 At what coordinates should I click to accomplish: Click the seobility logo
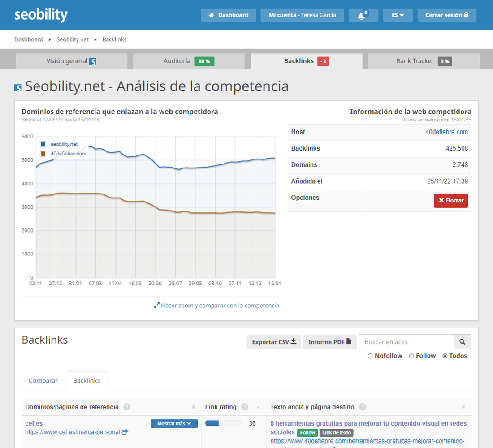41,15
